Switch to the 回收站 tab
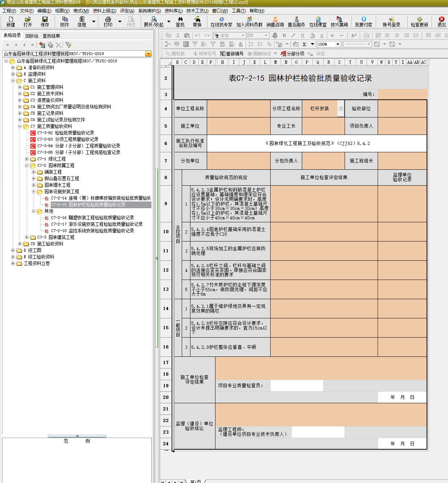 pos(32,36)
